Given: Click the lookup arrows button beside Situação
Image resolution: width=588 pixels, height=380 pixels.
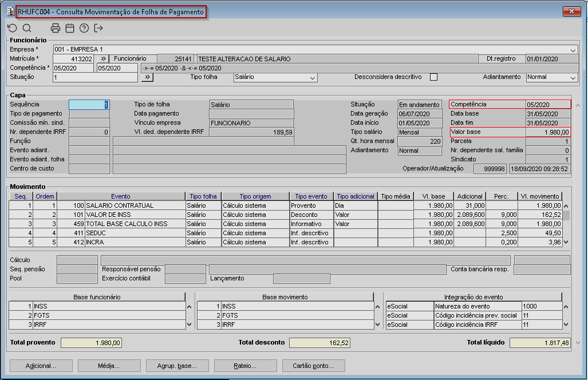Looking at the screenshot, I should click(x=147, y=77).
